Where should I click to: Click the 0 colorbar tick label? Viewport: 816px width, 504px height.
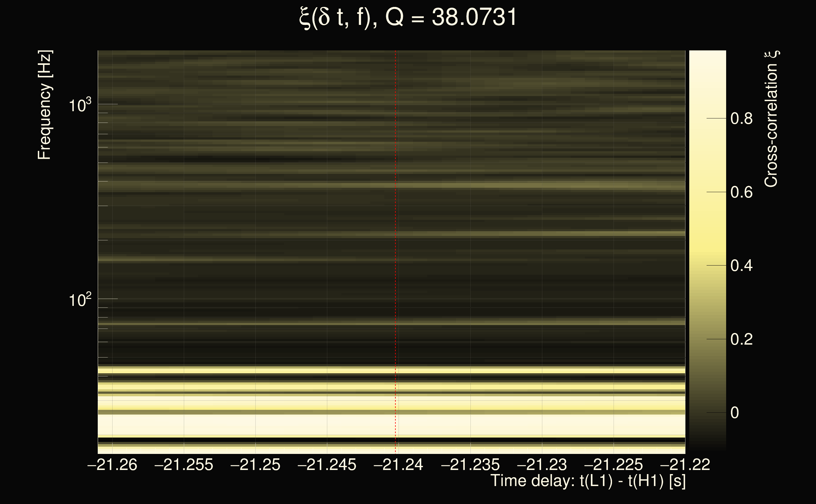[x=735, y=413]
